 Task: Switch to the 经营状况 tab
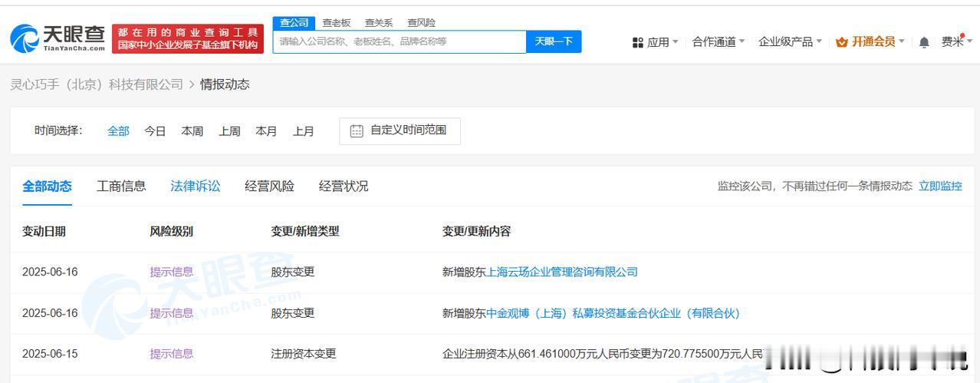(344, 186)
